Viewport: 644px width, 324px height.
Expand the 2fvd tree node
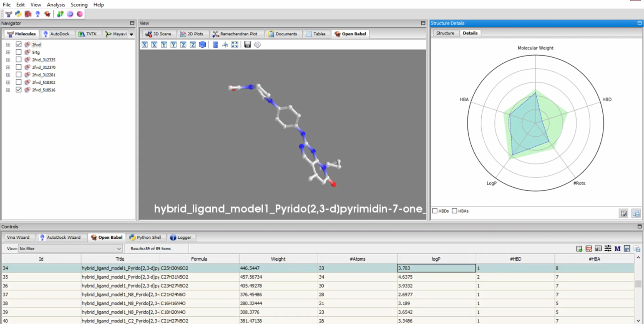[8, 45]
